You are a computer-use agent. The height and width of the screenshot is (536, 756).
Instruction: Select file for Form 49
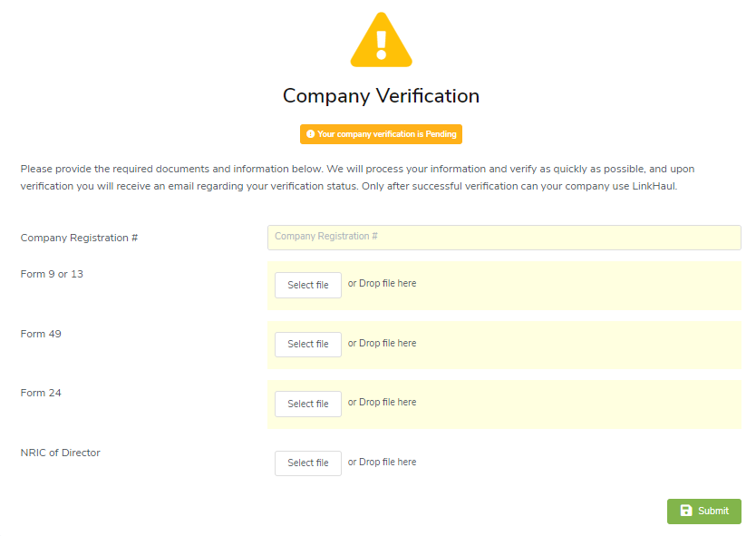pyautogui.click(x=307, y=344)
